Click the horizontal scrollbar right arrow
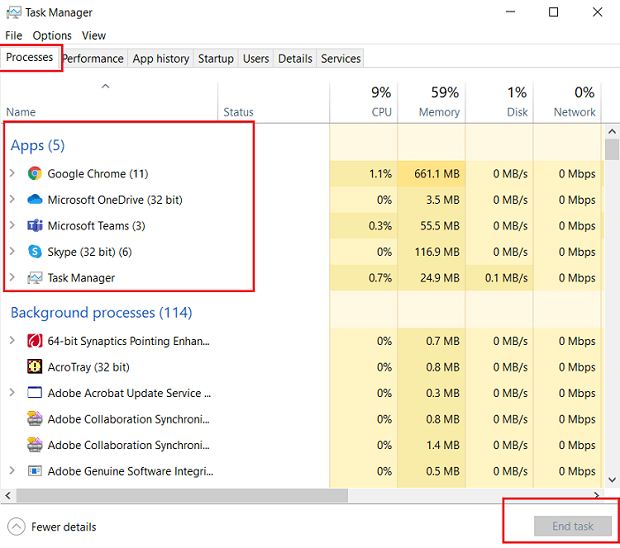 (x=597, y=495)
